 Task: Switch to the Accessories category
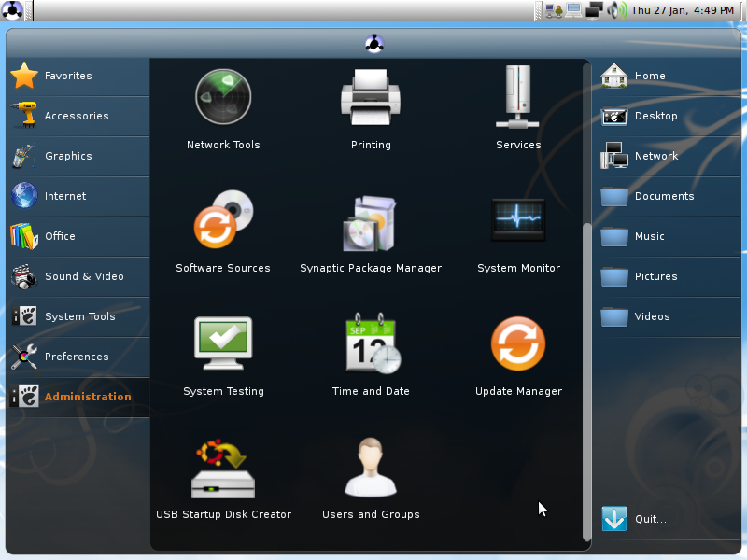tap(78, 116)
